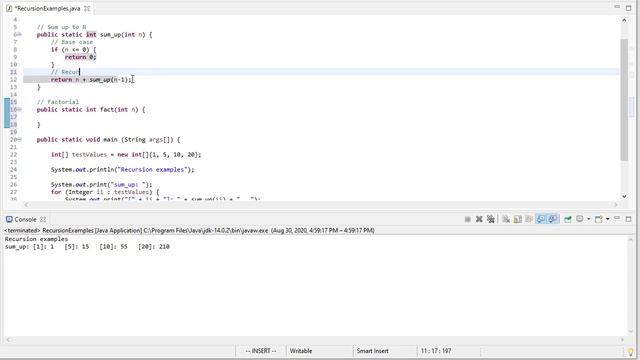Click console horizontal scrollbar left arrow
The image size is (640, 360).
tap(7, 340)
